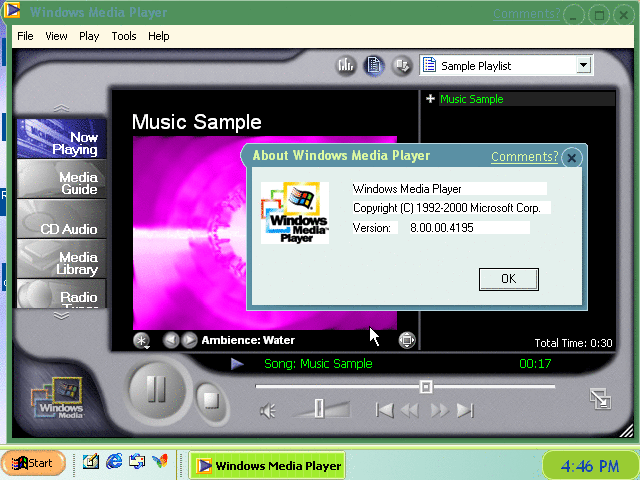
Task: Select next visualization arrow
Action: 189,340
